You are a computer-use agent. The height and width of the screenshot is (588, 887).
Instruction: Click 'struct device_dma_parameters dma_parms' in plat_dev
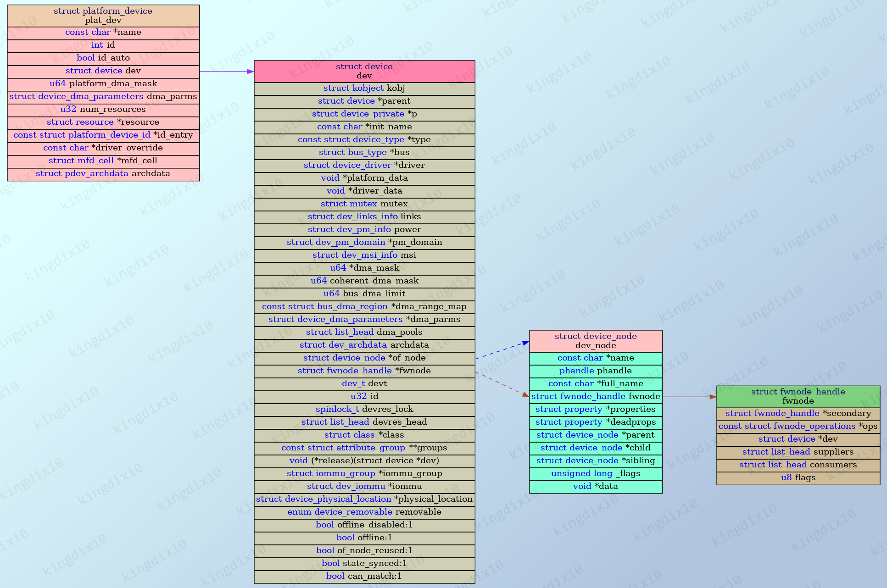pos(103,97)
